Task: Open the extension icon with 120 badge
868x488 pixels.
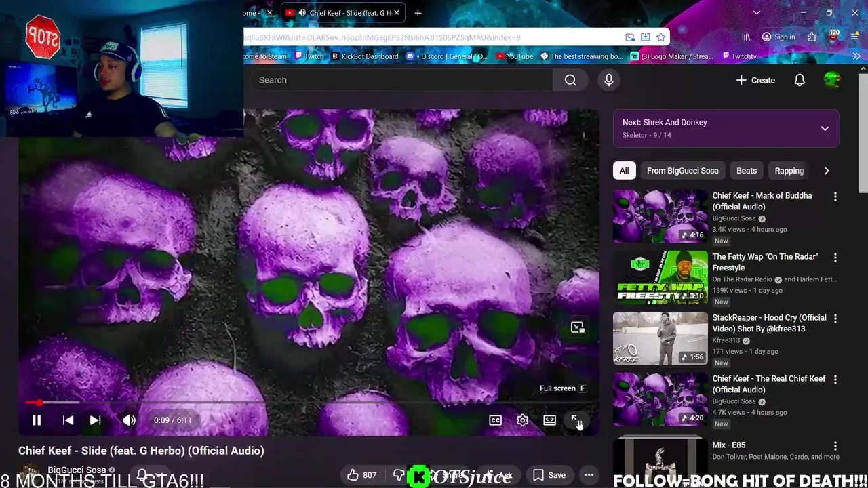Action: pyautogui.click(x=833, y=37)
